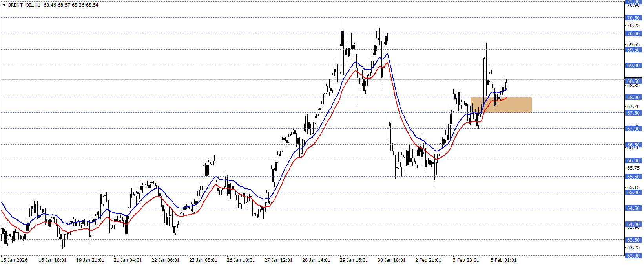Click the OHLC values 68.46 68.57 68.36 68.54
This screenshot has width=644, height=265.
tap(71, 5)
